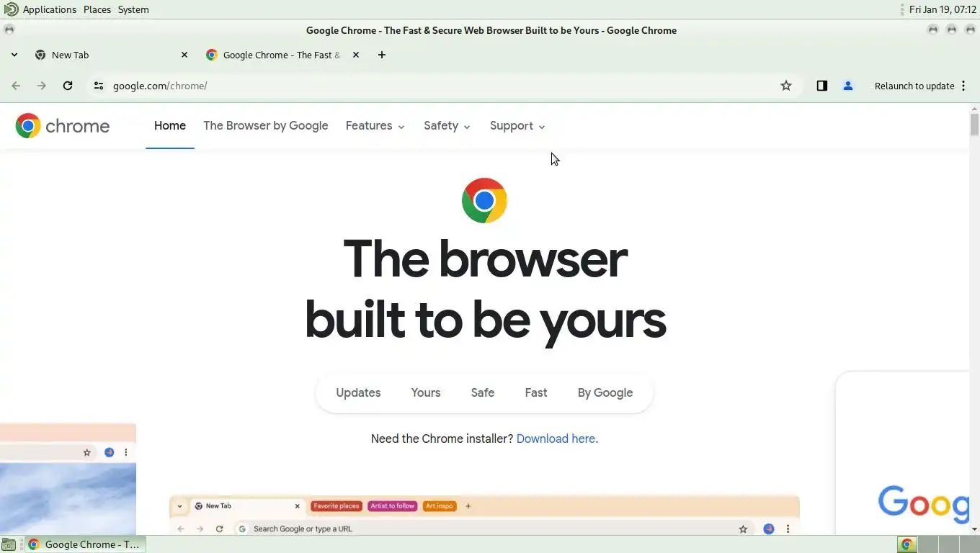This screenshot has width=980, height=553.
Task: Click show desktop icon in bottom panel
Action: [x=9, y=544]
